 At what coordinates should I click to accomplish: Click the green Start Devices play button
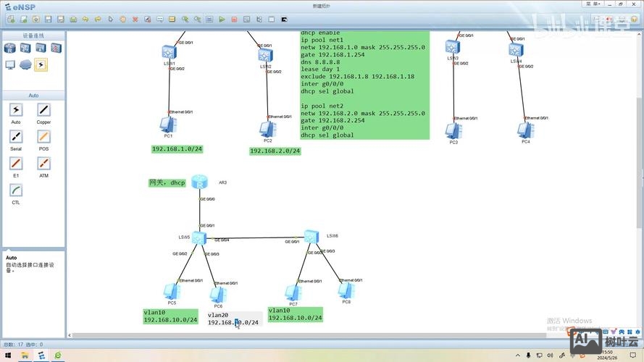coord(222,20)
